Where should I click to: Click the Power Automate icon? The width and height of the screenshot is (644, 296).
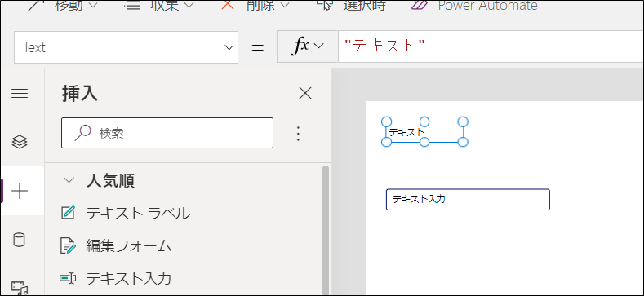[x=420, y=5]
